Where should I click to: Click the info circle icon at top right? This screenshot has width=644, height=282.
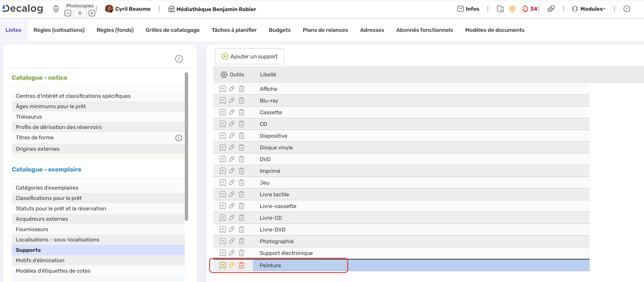click(x=627, y=9)
